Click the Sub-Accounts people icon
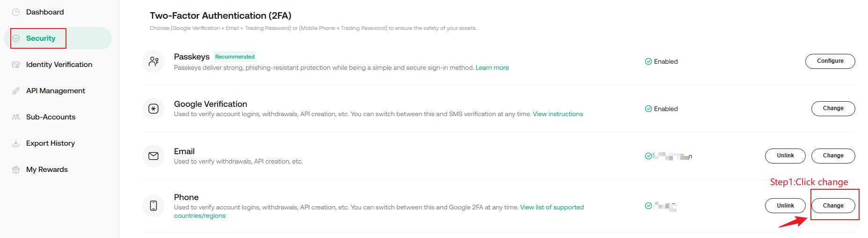Viewport: 868px width, 238px height. pos(16,117)
